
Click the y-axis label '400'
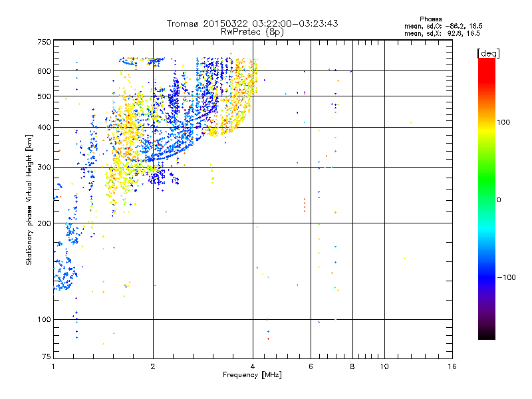tap(44, 128)
